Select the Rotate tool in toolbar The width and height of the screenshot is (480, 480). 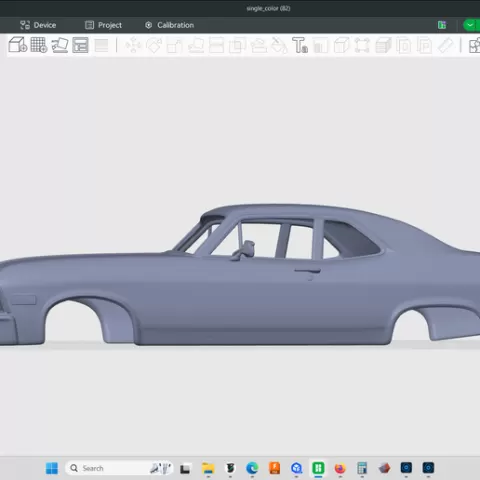(154, 45)
